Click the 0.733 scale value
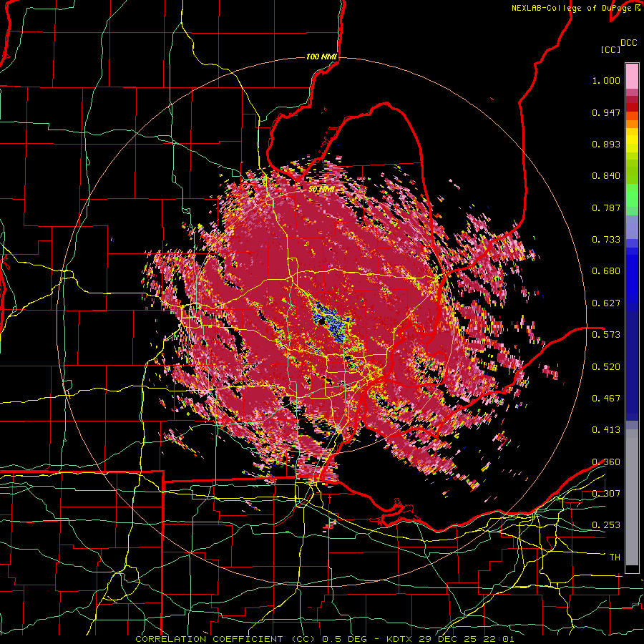Screen dimensions: 644x644 point(606,240)
